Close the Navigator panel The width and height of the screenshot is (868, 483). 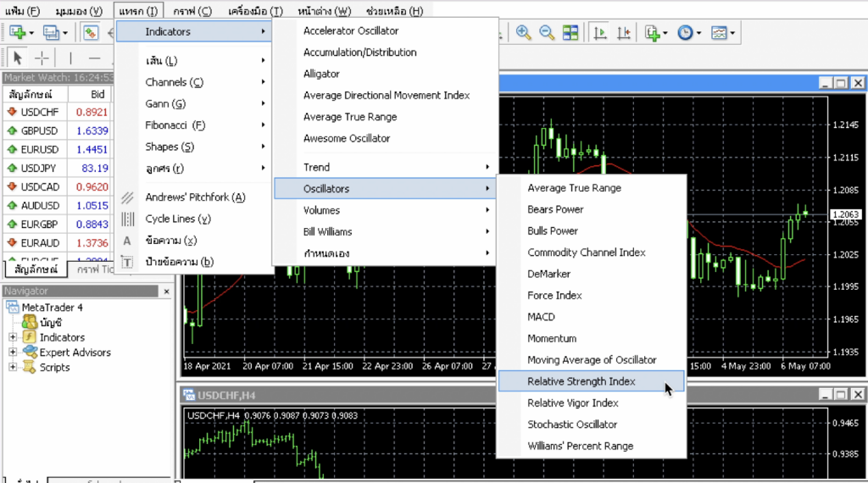click(167, 291)
